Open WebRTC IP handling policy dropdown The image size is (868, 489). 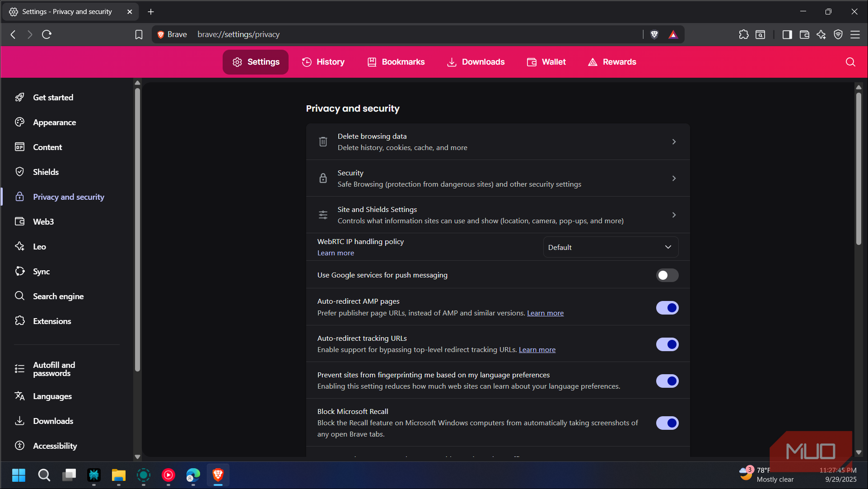coord(610,247)
